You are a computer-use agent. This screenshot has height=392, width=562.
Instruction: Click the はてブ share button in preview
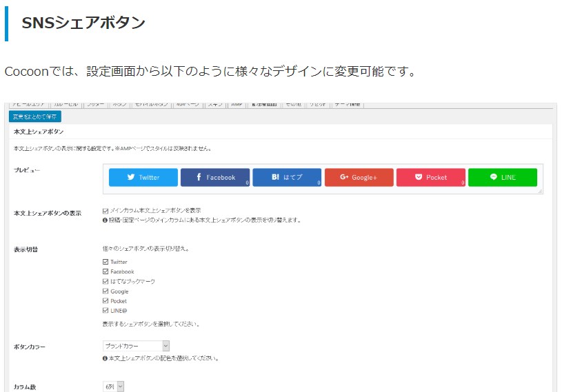[x=287, y=177]
